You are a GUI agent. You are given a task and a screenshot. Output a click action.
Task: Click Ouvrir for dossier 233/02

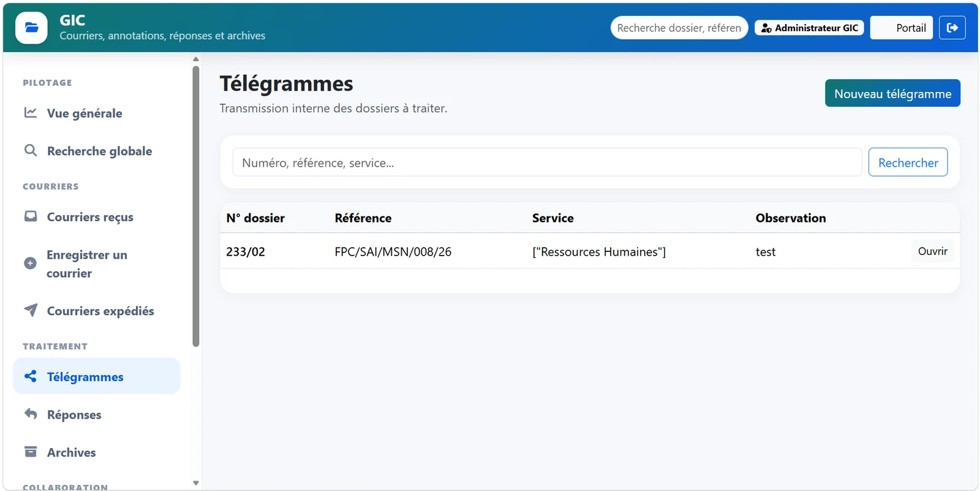click(x=932, y=251)
